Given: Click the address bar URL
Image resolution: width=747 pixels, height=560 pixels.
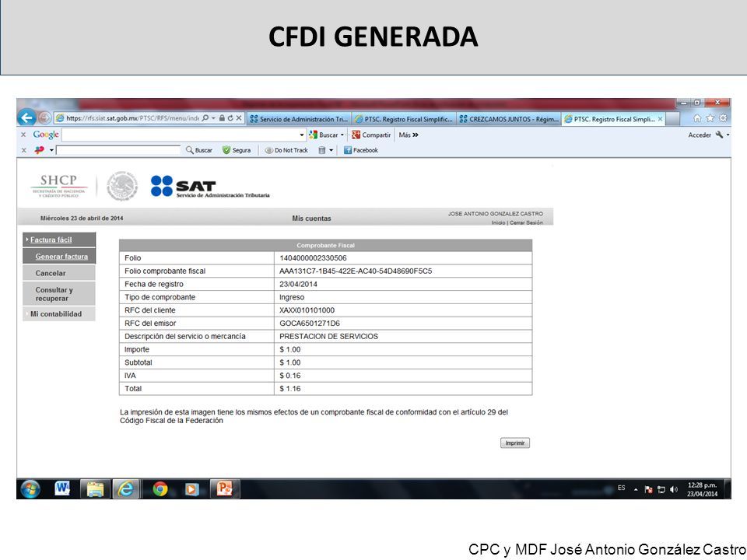Looking at the screenshot, I should 132,118.
